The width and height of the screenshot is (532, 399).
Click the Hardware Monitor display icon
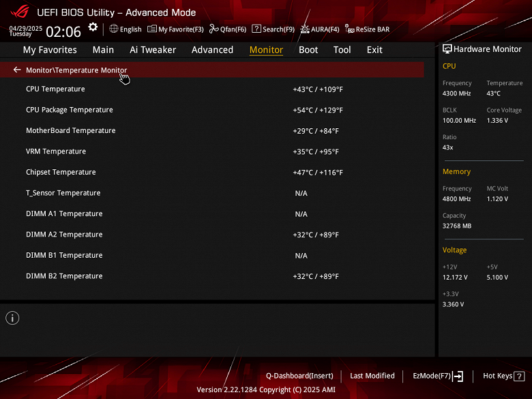coord(447,49)
